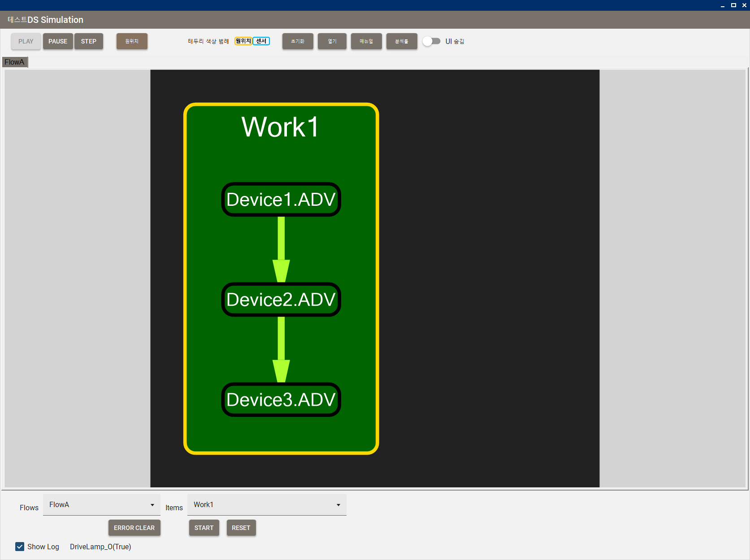The height and width of the screenshot is (560, 750).
Task: Uncheck the Show Log checkbox
Action: click(20, 547)
